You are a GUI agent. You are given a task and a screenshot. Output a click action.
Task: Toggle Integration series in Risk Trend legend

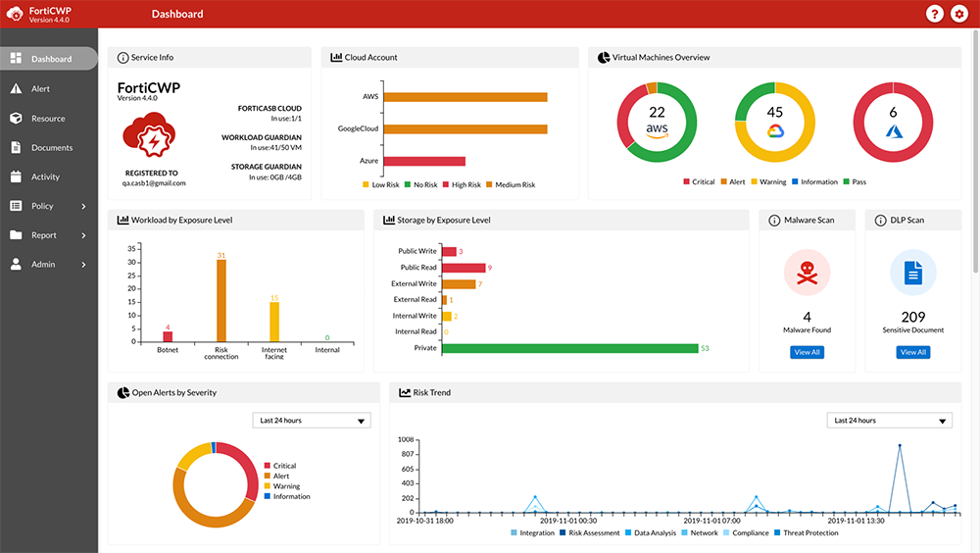point(532,533)
